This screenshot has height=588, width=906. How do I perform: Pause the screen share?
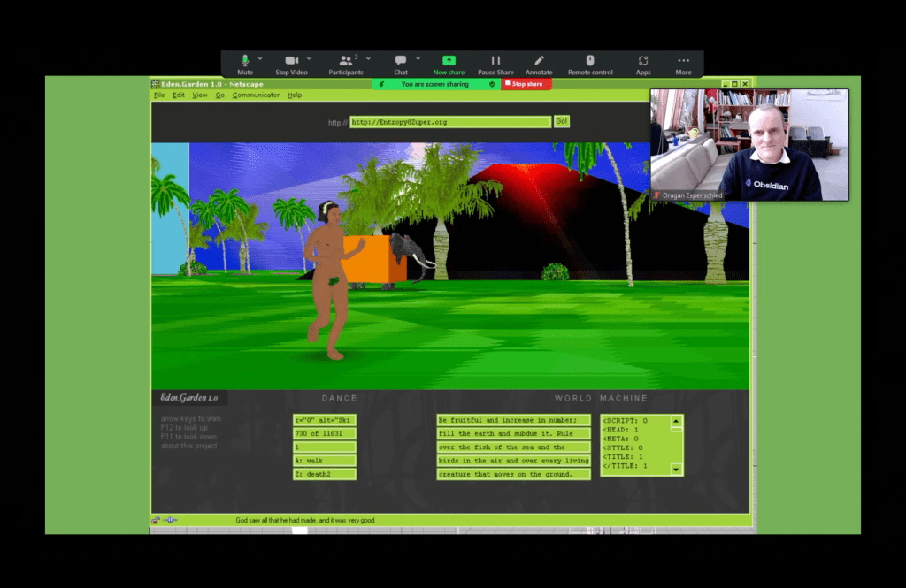[495, 61]
